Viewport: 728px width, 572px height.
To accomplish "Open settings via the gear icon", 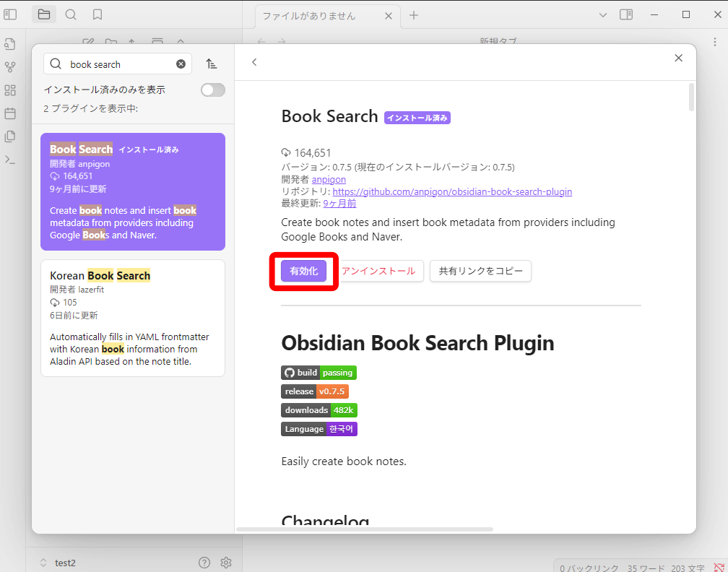I will click(226, 563).
